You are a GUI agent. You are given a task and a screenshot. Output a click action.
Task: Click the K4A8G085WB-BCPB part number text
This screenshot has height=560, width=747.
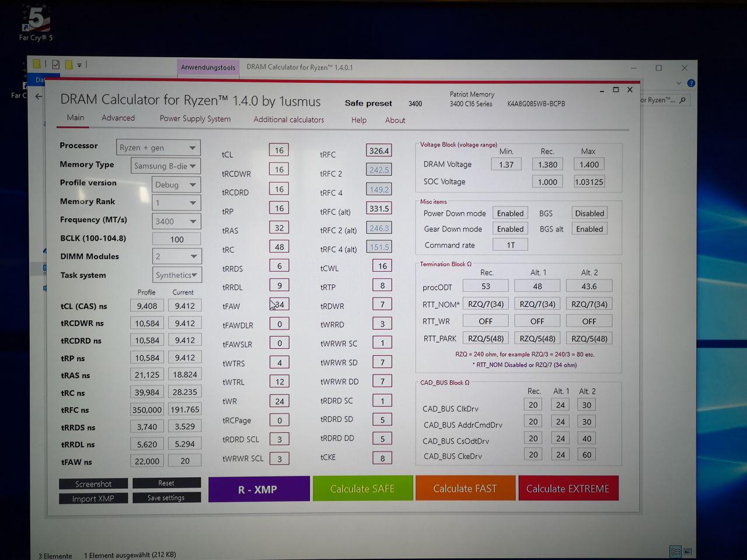(536, 104)
